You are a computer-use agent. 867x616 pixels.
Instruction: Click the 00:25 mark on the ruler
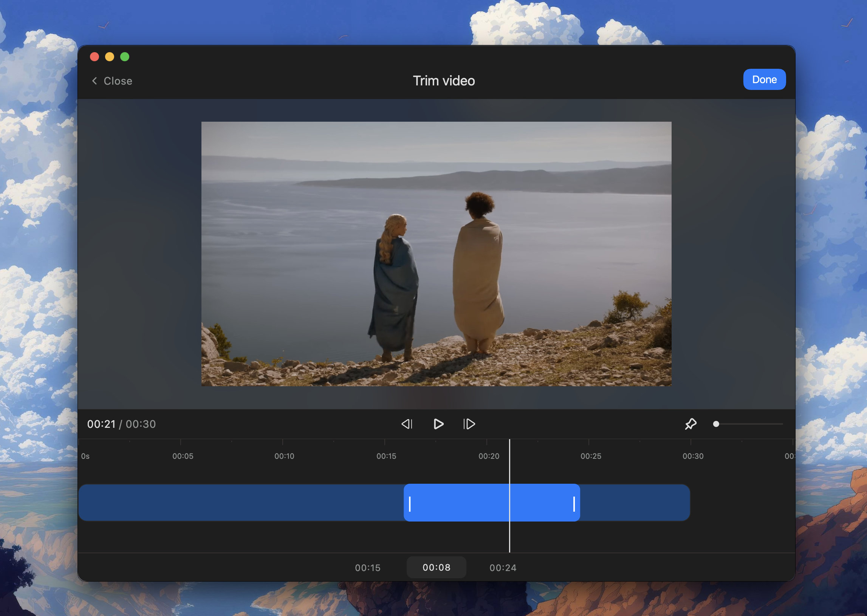pyautogui.click(x=590, y=455)
